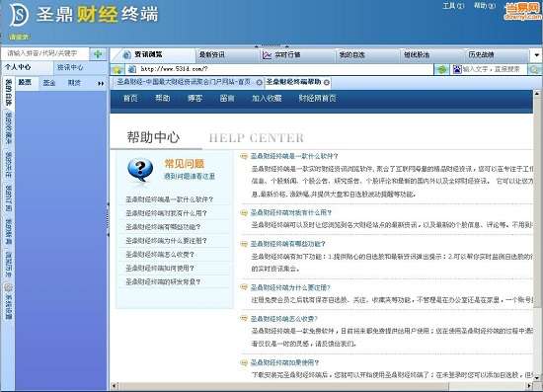
Task: Open FAQ link 圣鼎财经终端为什么要注册
Action: (x=166, y=241)
